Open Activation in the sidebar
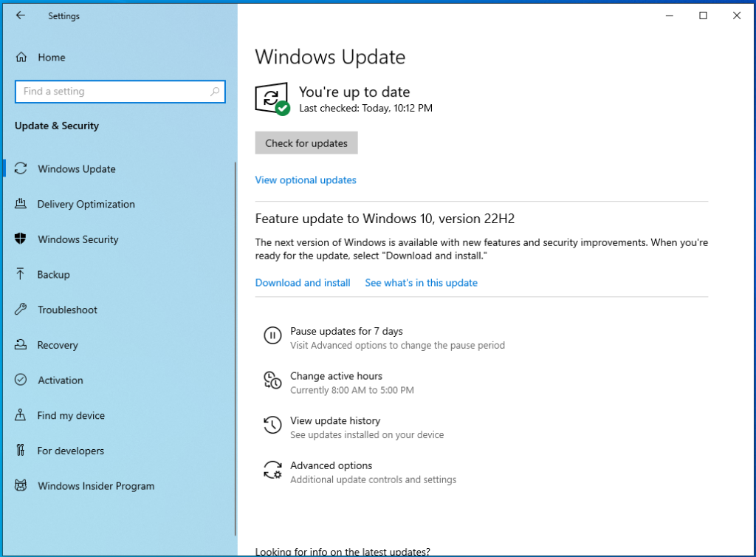Image resolution: width=756 pixels, height=557 pixels. (x=60, y=380)
